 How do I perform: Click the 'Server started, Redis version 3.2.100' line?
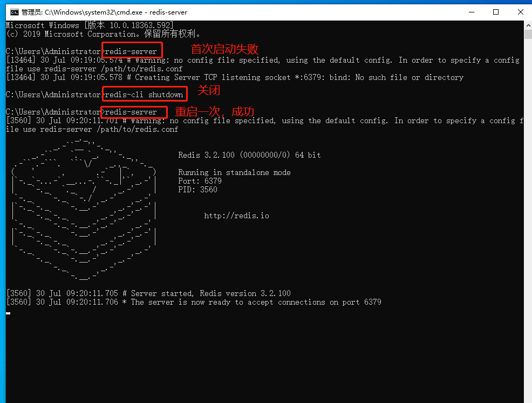point(148,293)
